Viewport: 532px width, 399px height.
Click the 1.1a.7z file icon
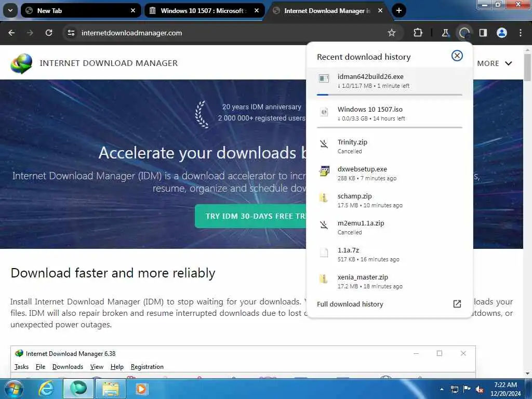click(324, 252)
